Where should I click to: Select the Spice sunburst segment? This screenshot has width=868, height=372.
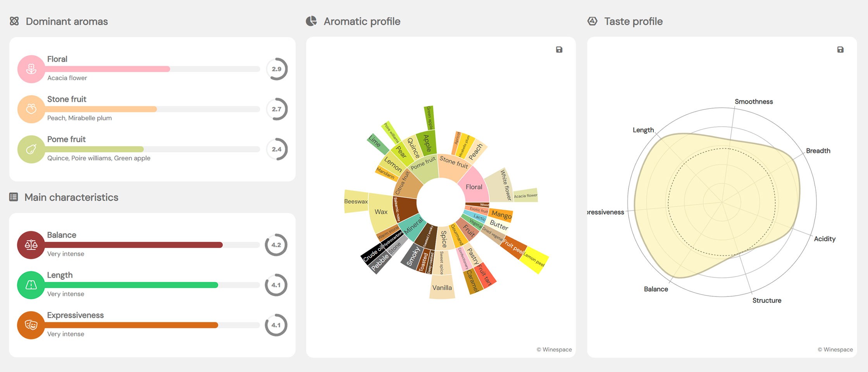444,238
